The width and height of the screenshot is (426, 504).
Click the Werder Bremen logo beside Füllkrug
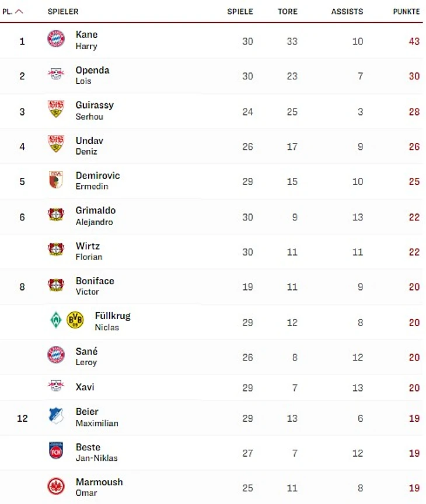56,320
